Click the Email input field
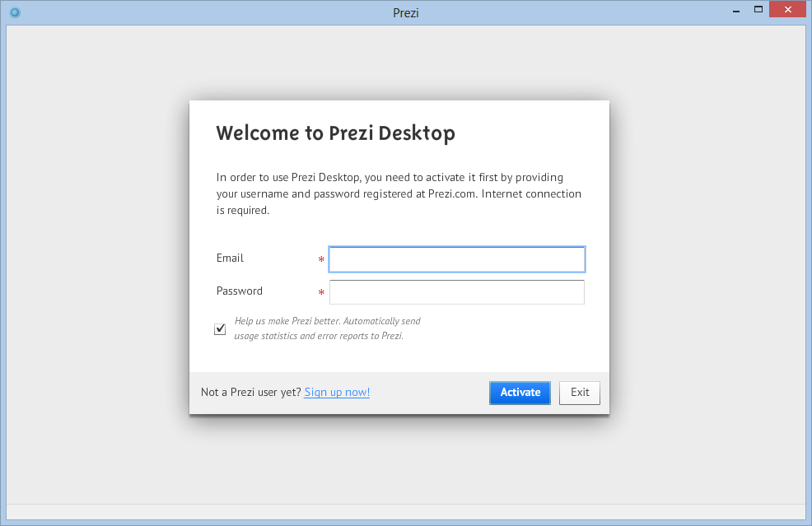Image resolution: width=812 pixels, height=526 pixels. pyautogui.click(x=457, y=259)
